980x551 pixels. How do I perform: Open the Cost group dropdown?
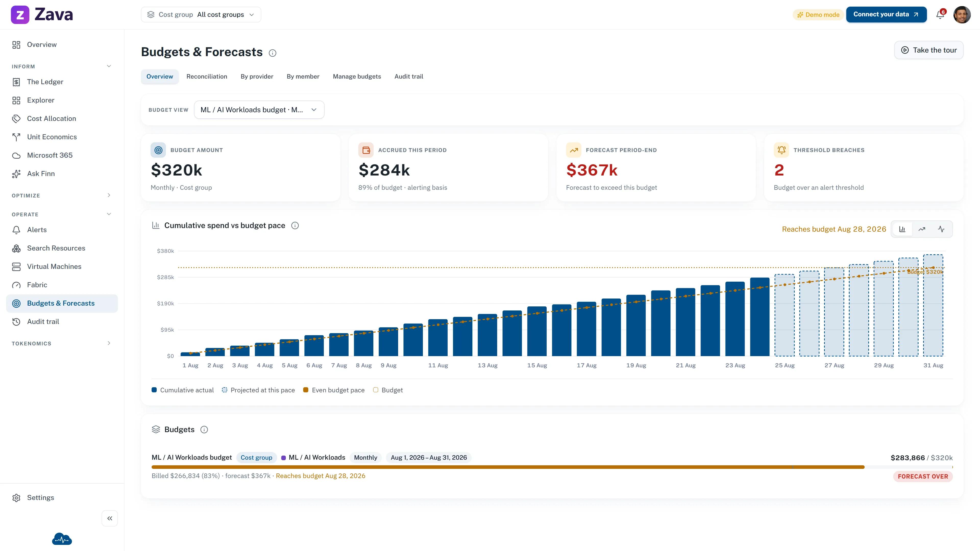(201, 15)
